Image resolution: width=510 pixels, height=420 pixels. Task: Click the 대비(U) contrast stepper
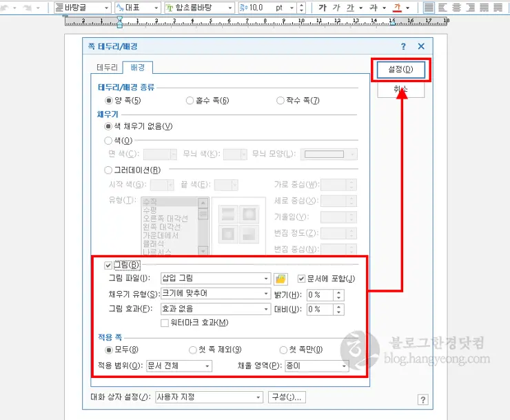[338, 309]
